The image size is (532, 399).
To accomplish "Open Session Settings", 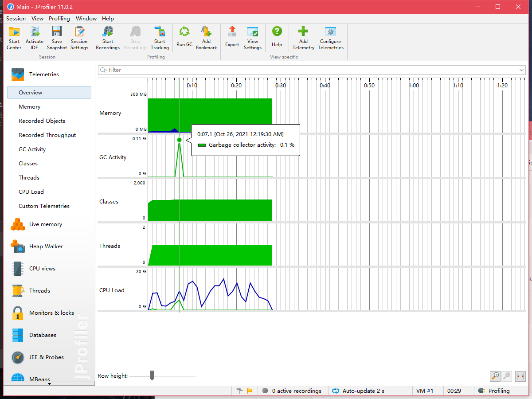I will (x=79, y=38).
